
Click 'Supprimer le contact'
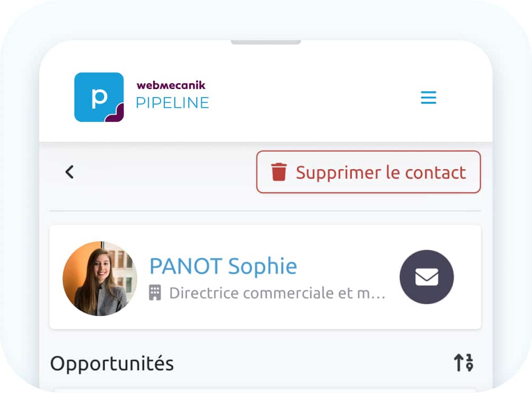point(368,171)
